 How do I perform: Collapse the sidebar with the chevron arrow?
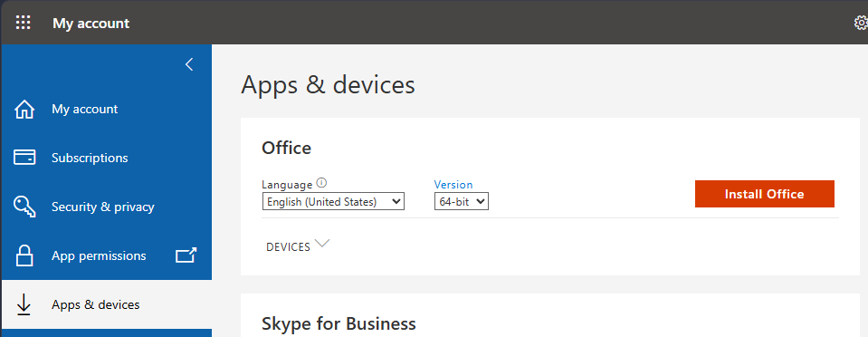pyautogui.click(x=189, y=64)
